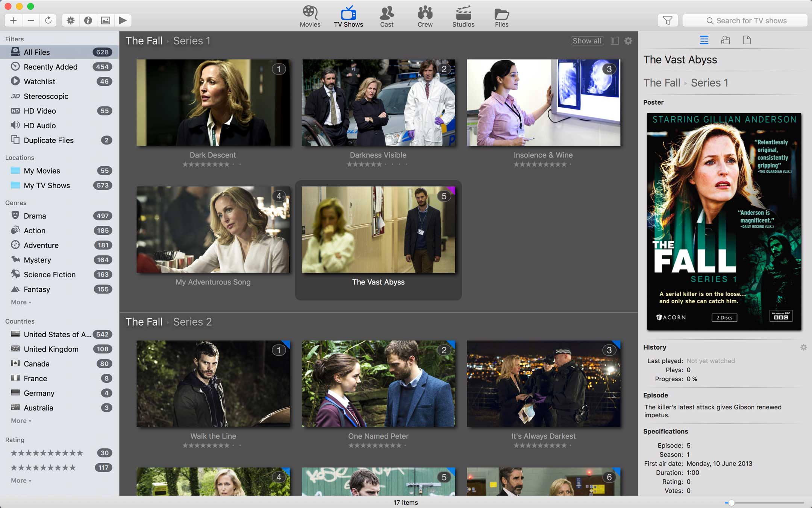Click the Series 1 settings gear icon
This screenshot has height=508, width=812.
pos(628,40)
